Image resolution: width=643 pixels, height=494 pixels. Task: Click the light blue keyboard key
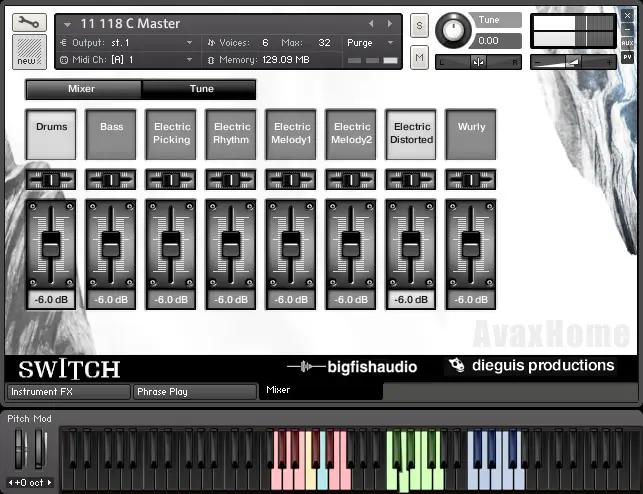(322, 480)
